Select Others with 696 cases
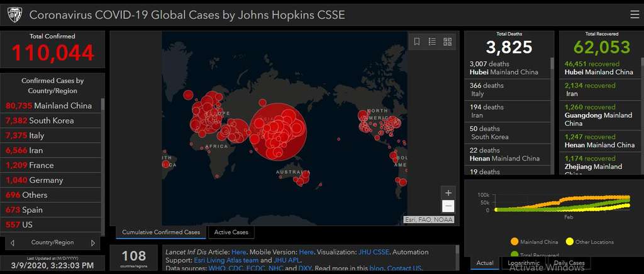The image size is (644, 274). click(50, 195)
